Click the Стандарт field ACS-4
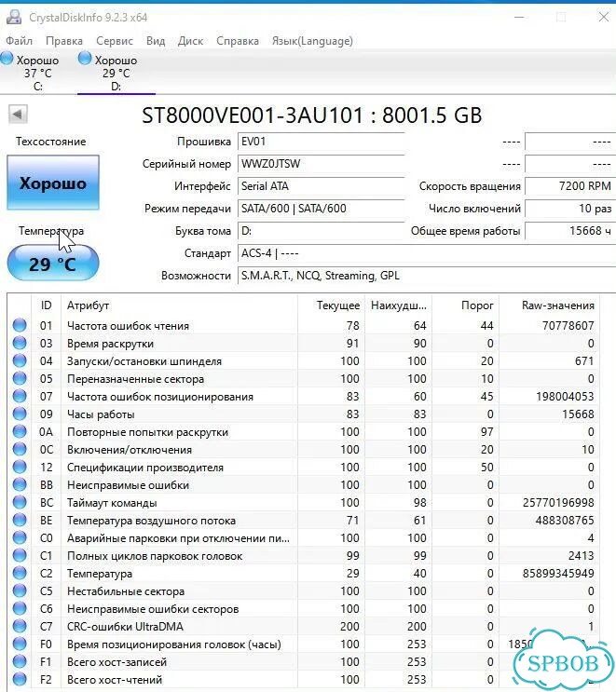 (427, 253)
